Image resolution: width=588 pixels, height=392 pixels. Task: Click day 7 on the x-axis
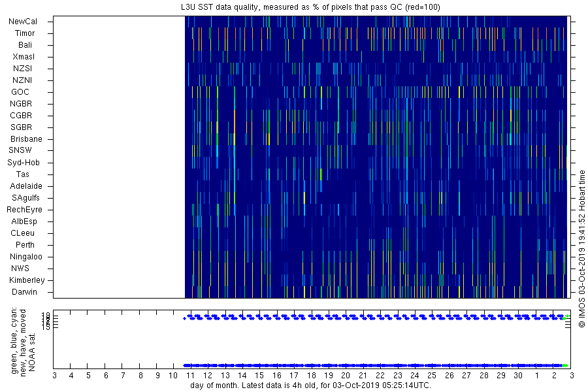coord(123,376)
